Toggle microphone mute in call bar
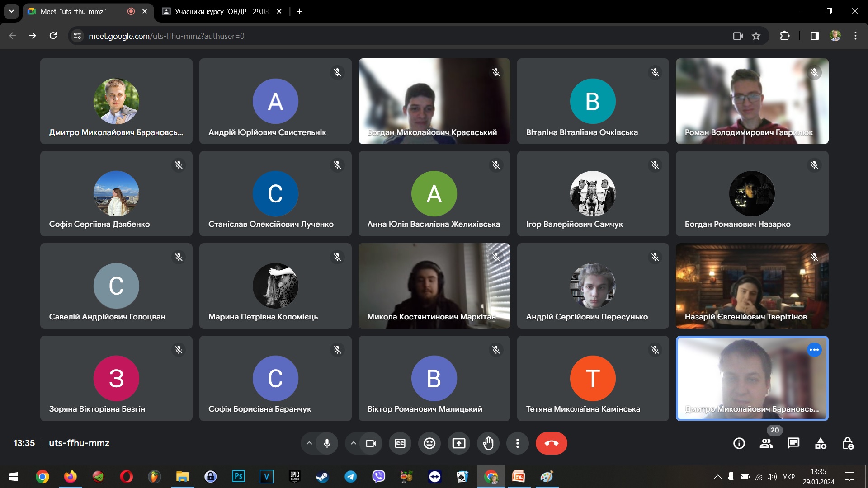The height and width of the screenshot is (488, 868). click(327, 443)
